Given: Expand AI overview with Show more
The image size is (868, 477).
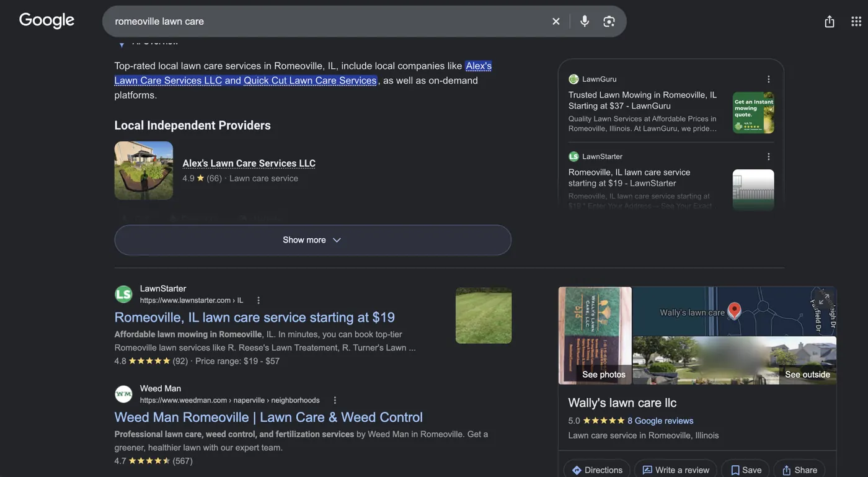Looking at the screenshot, I should point(312,240).
